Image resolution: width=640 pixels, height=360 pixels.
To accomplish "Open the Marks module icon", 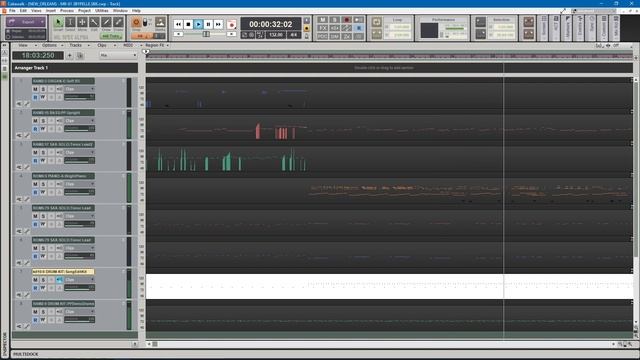I will tap(160, 22).
